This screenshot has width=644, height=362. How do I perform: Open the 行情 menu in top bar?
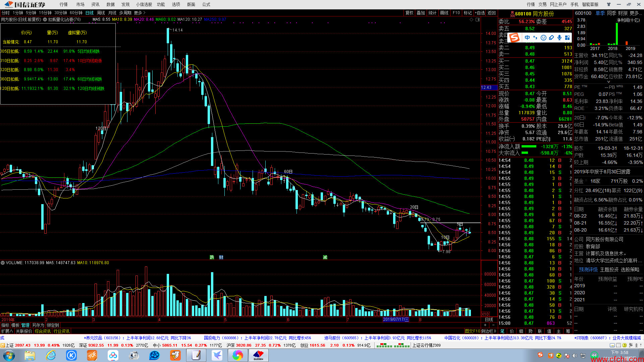click(63, 4)
